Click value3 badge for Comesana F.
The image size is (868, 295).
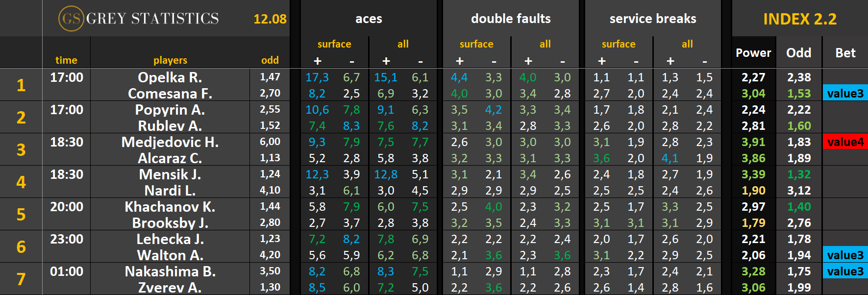click(845, 93)
